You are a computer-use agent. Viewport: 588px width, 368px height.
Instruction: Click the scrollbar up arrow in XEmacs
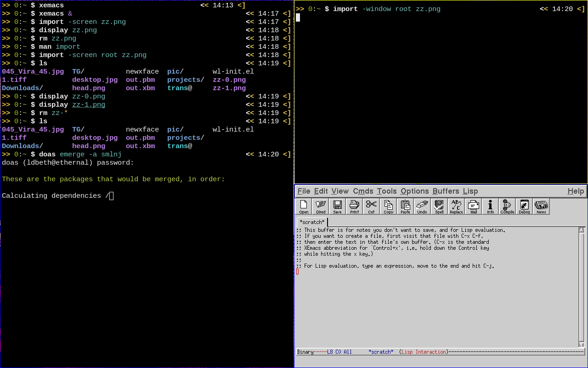tap(582, 230)
